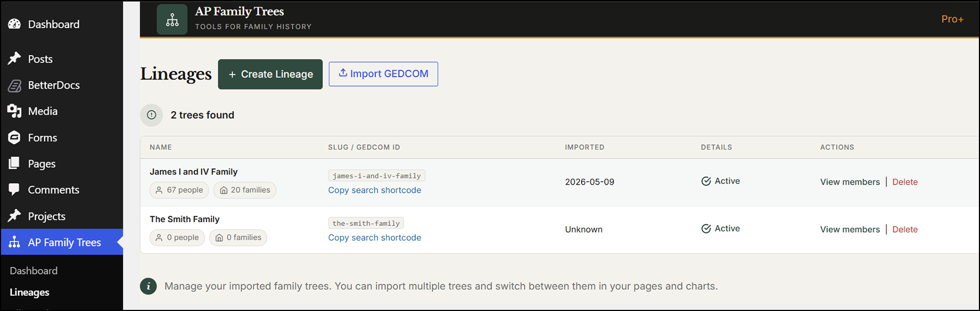Click the person icon in '67 people' badge
The width and height of the screenshot is (980, 311).
pos(159,190)
